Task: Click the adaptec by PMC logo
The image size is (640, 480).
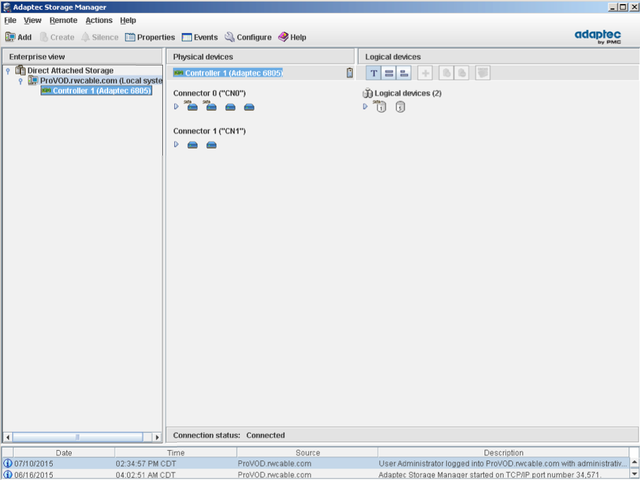Action: click(598, 36)
